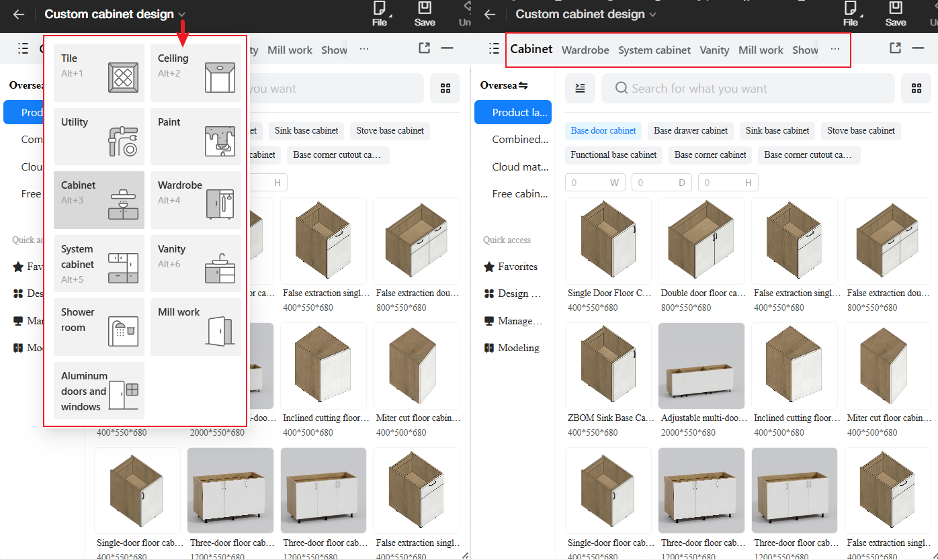
Task: Filter by Base corner cabinet chip in right window
Action: coord(710,154)
